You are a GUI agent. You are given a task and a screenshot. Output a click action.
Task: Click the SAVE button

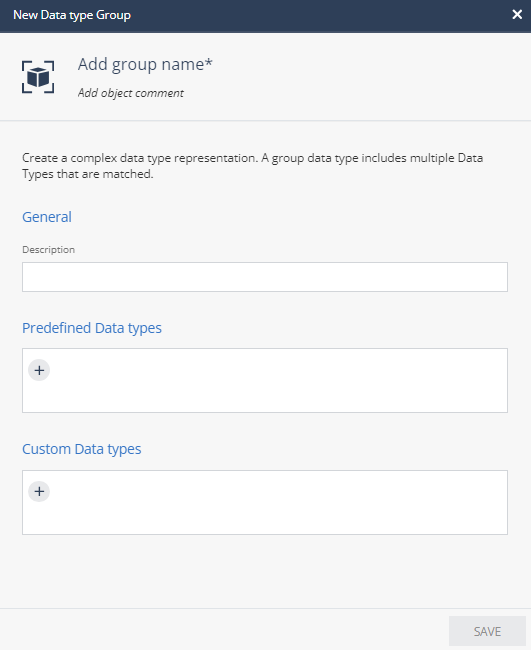pos(487,631)
